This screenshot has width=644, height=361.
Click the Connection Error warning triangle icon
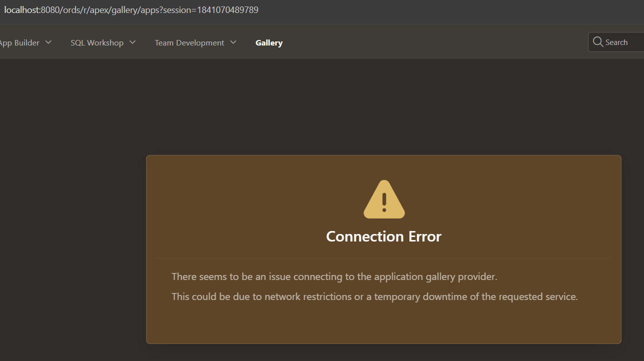tap(384, 199)
